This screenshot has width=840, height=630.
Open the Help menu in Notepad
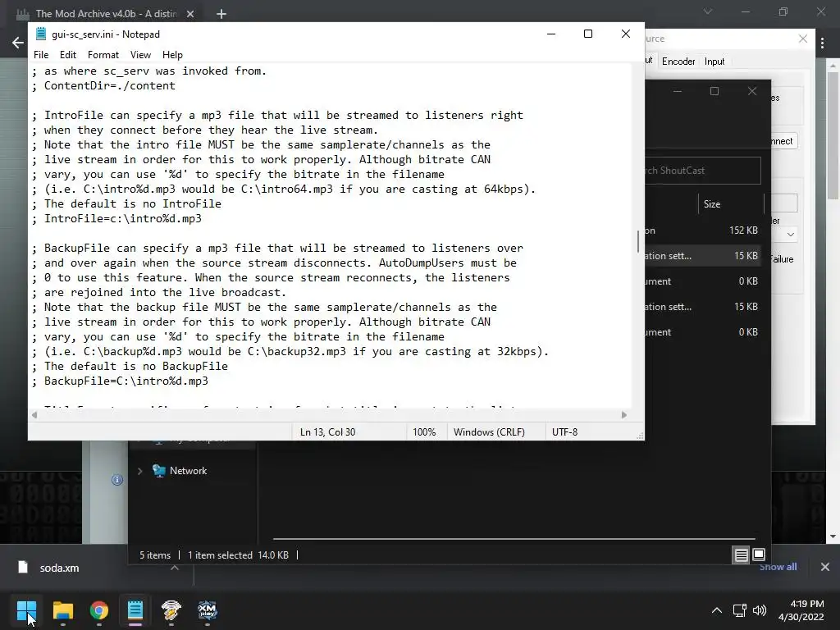coord(172,55)
